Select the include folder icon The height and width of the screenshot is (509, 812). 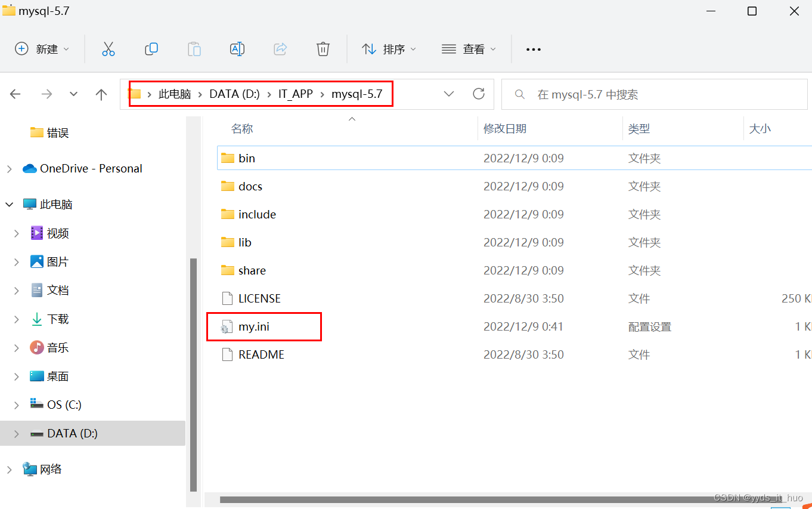tap(227, 214)
